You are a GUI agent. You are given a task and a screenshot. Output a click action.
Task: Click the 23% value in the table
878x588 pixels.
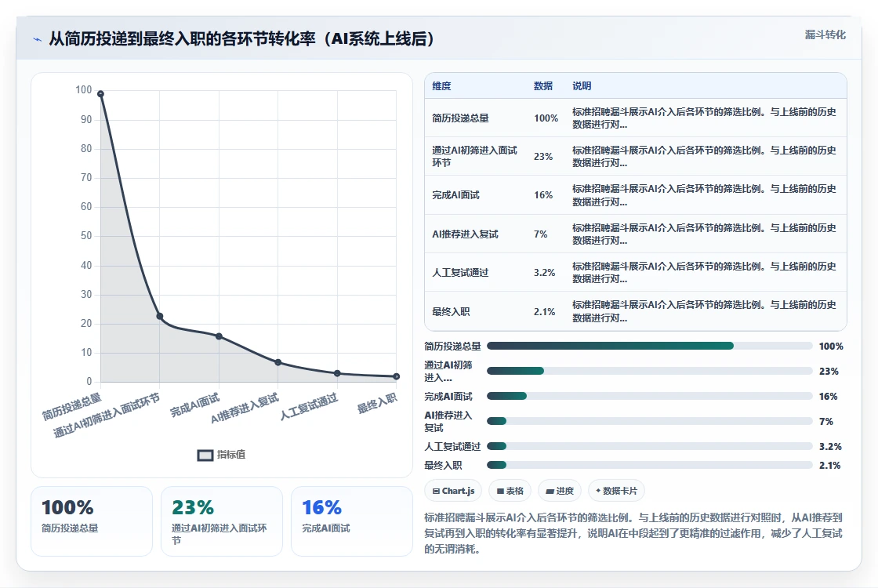point(543,157)
